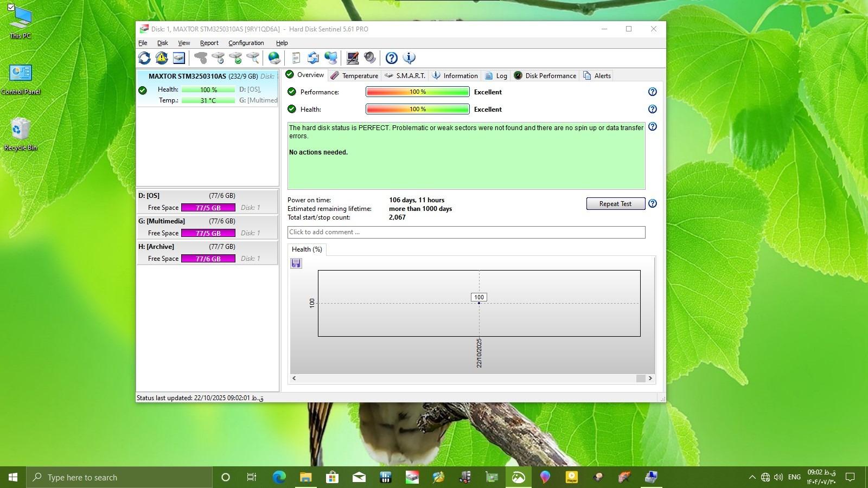Image resolution: width=868 pixels, height=488 pixels.
Task: Save the health graph using floppy icon
Action: pyautogui.click(x=296, y=264)
